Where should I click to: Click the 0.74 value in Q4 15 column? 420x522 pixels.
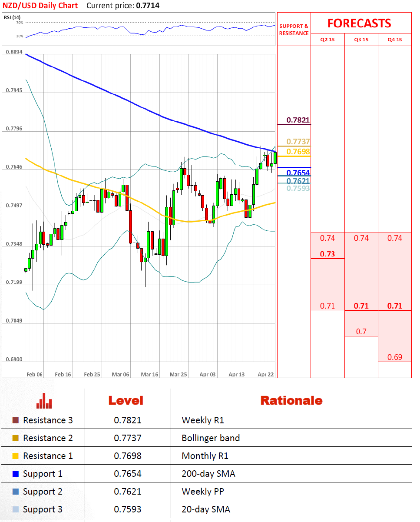[395, 238]
